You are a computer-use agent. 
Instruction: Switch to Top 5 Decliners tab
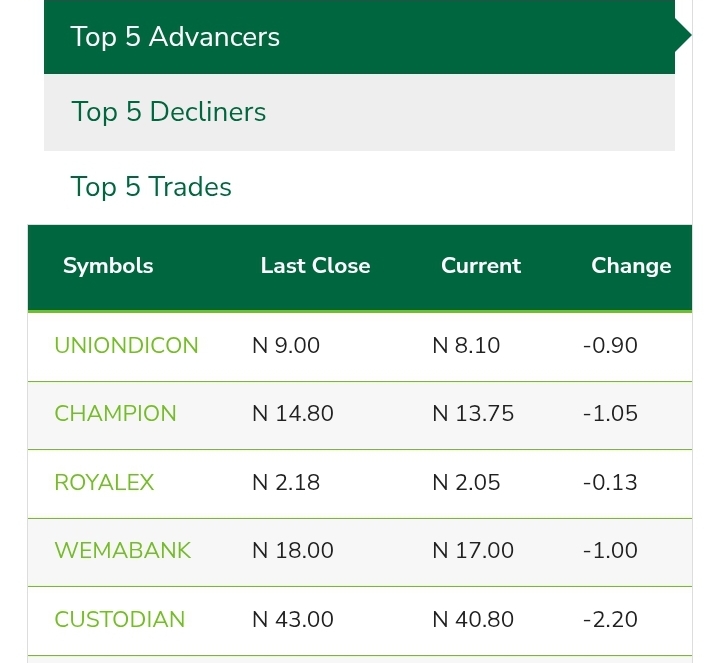coord(168,111)
